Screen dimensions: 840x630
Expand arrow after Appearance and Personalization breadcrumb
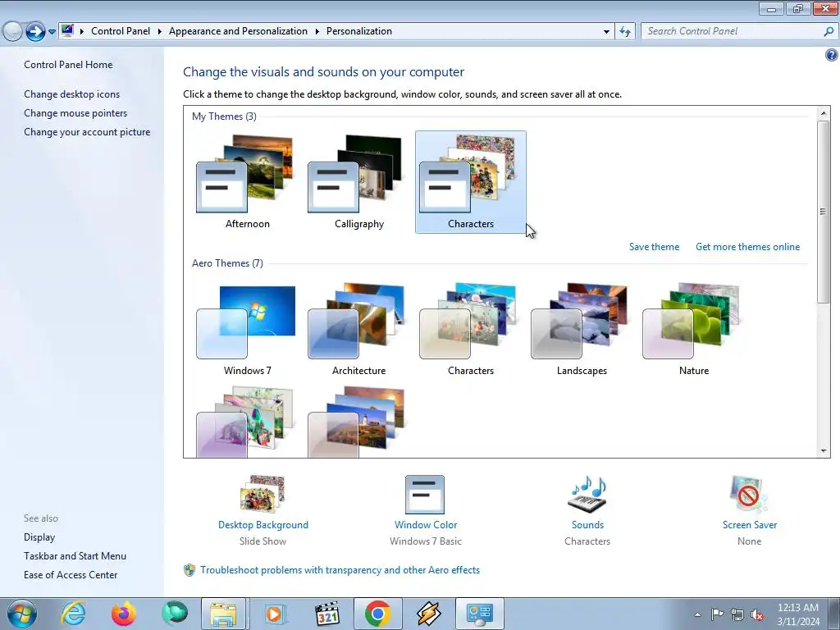[x=317, y=32]
